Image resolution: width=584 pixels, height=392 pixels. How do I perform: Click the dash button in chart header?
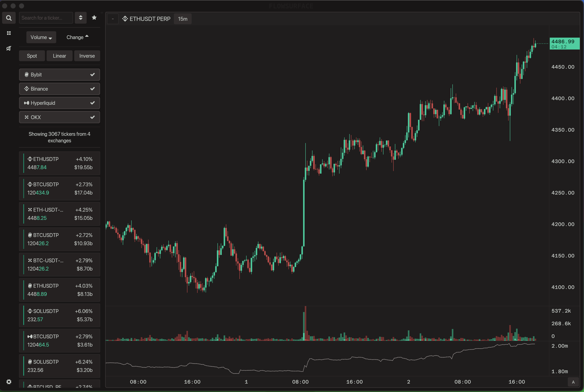coord(113,19)
